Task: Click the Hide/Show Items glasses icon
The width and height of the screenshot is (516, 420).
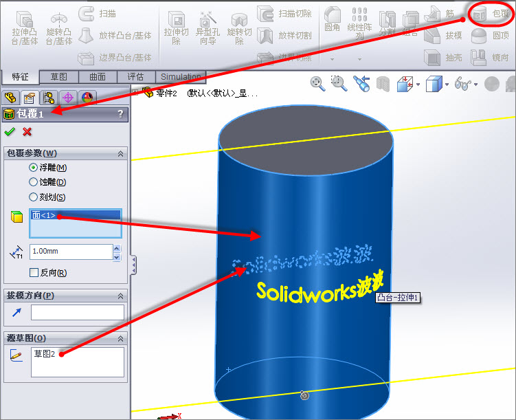Action: pos(463,85)
